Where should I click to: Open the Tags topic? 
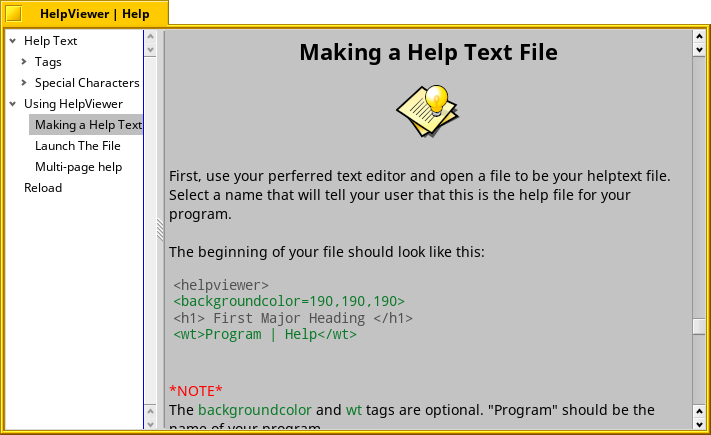(x=48, y=62)
